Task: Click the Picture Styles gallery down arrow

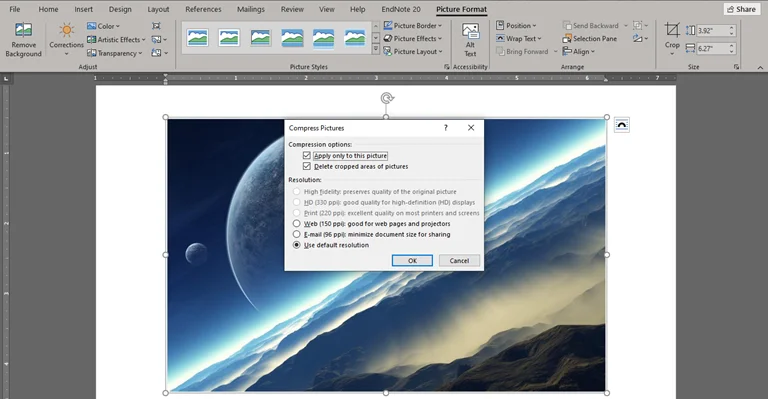Action: pyautogui.click(x=376, y=37)
